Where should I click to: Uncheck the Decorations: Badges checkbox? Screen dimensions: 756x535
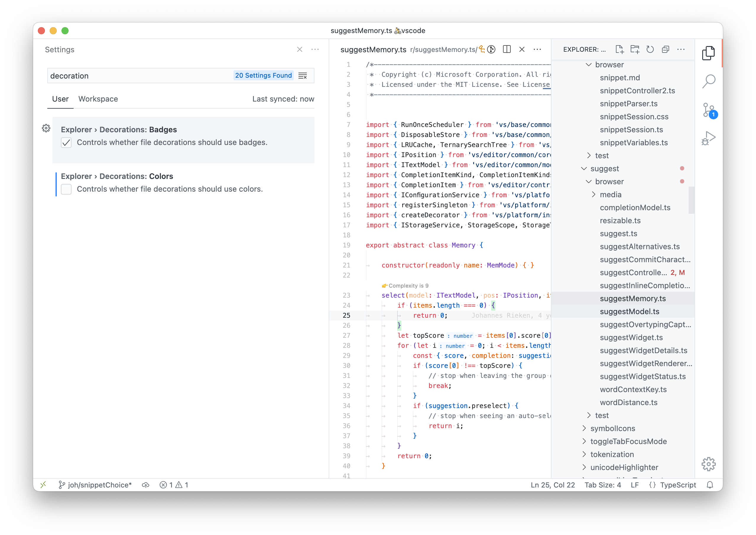tap(66, 142)
